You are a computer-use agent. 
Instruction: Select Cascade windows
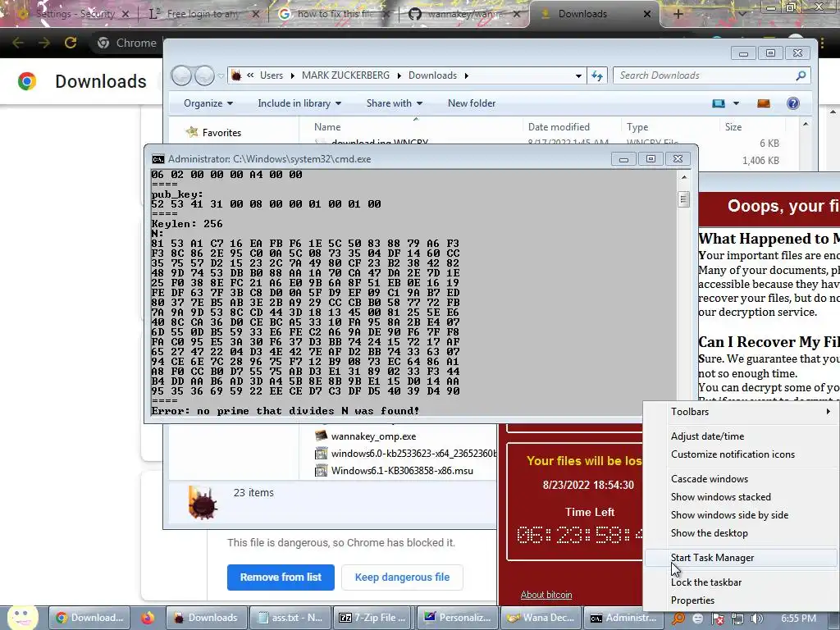click(710, 479)
